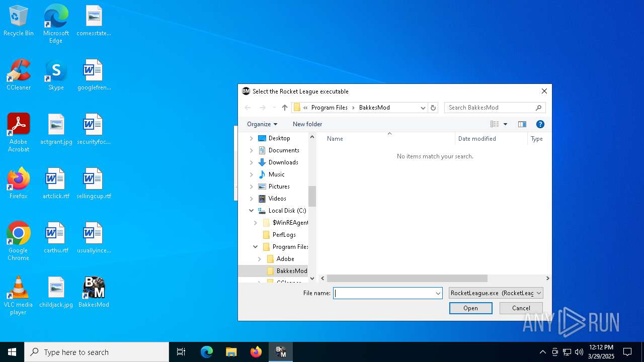Launch Skype from the desktop
Screen dimensions: 644x362
click(56, 75)
